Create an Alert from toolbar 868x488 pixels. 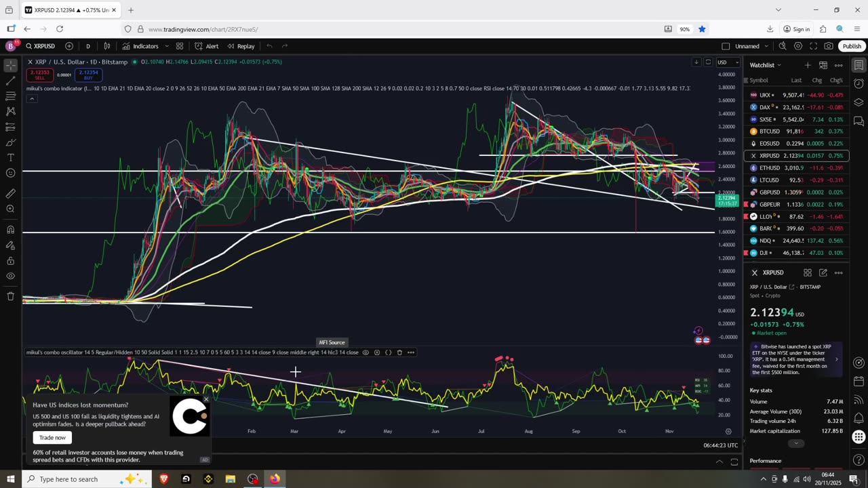pyautogui.click(x=206, y=46)
